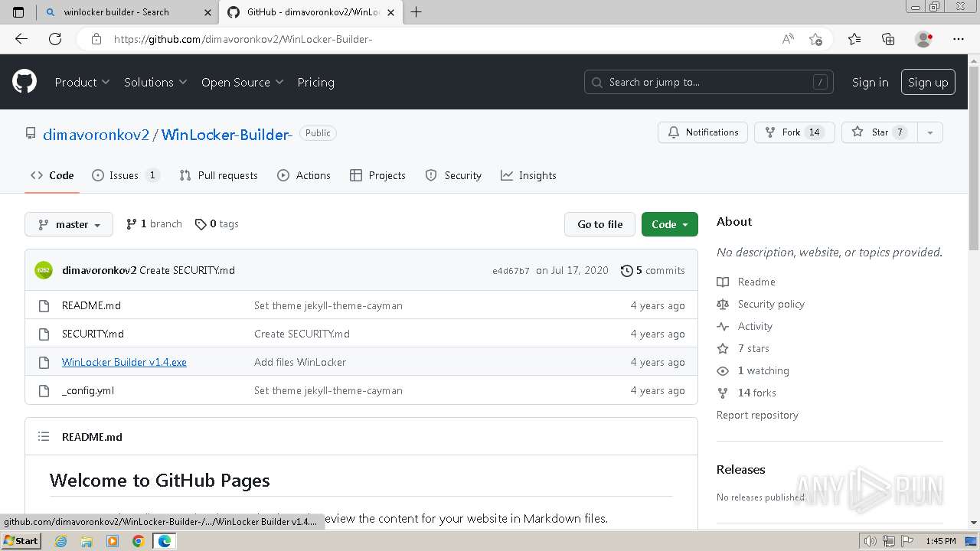The image size is (980, 551).
Task: Switch to the Pull requests tab
Action: coord(218,175)
